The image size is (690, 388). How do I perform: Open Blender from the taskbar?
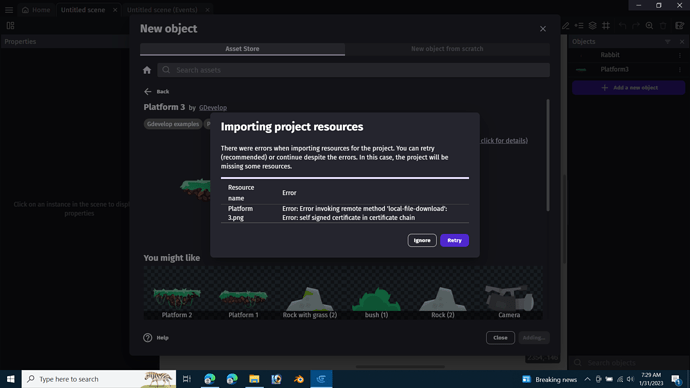(x=299, y=379)
